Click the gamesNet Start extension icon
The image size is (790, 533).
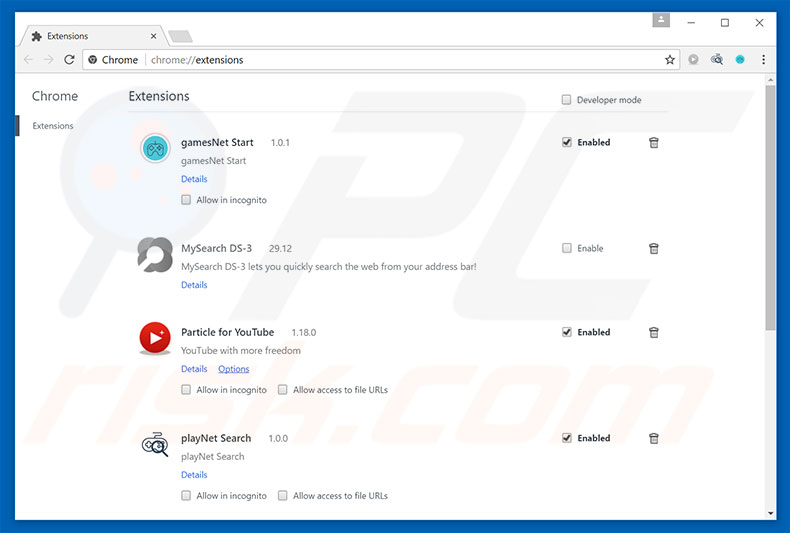155,148
